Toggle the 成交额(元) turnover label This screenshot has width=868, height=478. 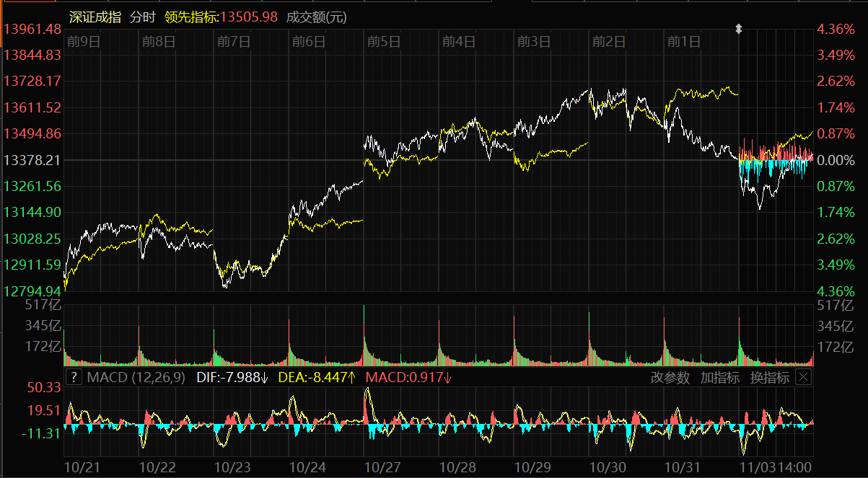coord(316,17)
